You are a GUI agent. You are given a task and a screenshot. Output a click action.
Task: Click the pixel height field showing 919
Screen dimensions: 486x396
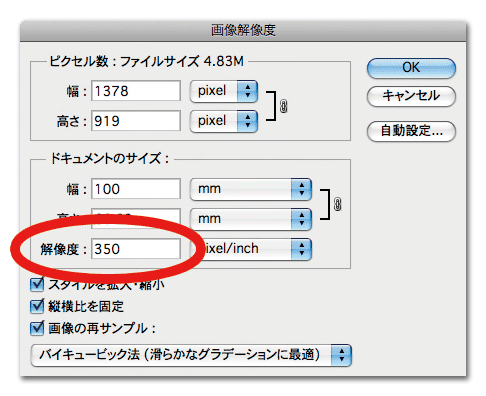[x=136, y=121]
